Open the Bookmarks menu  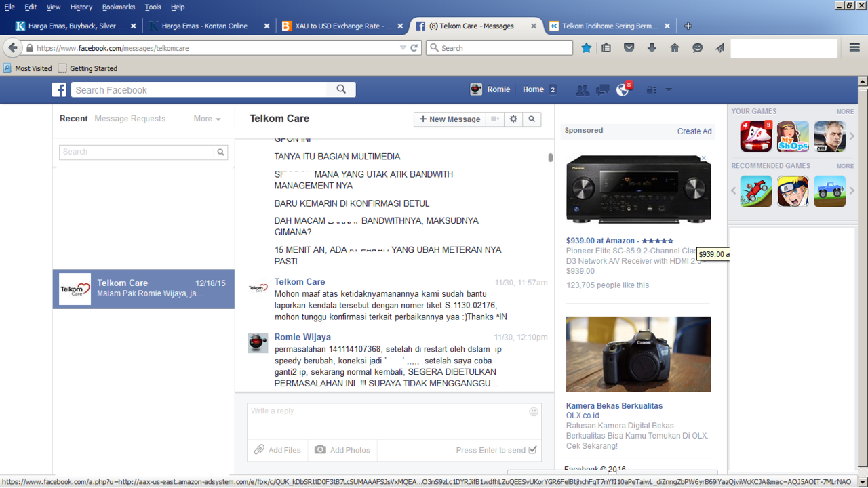[119, 7]
